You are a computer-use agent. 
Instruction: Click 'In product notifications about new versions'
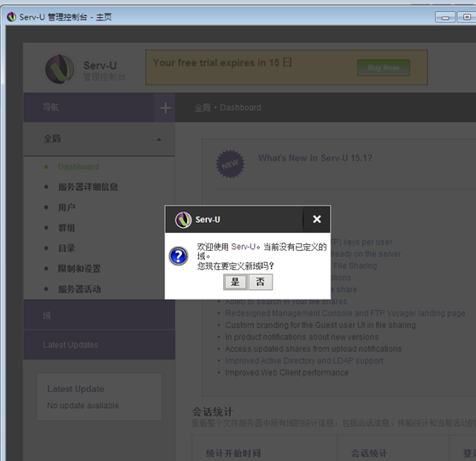[302, 337]
